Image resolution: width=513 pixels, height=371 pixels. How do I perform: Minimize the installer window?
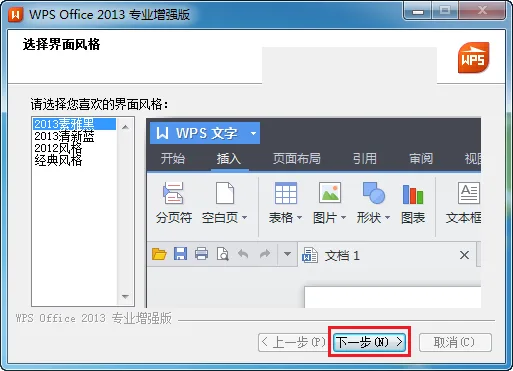click(x=418, y=11)
